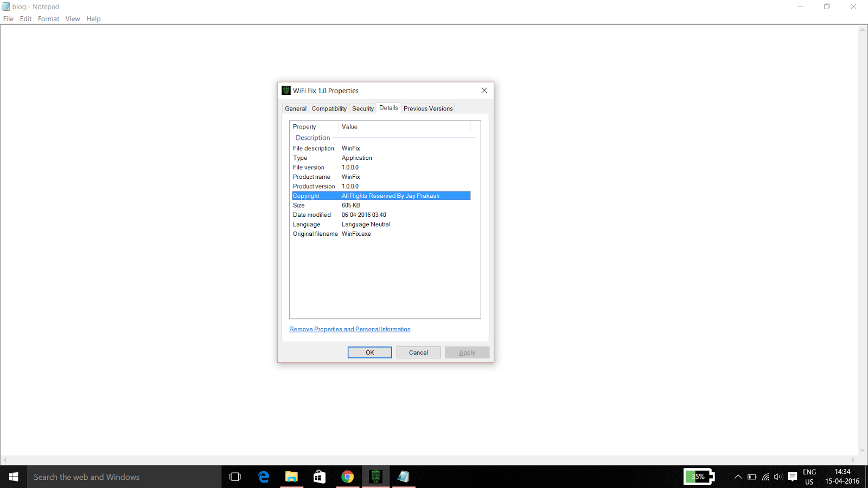The width and height of the screenshot is (868, 488).
Task: Click the WiFi Fix icon in dialog title
Action: (286, 91)
